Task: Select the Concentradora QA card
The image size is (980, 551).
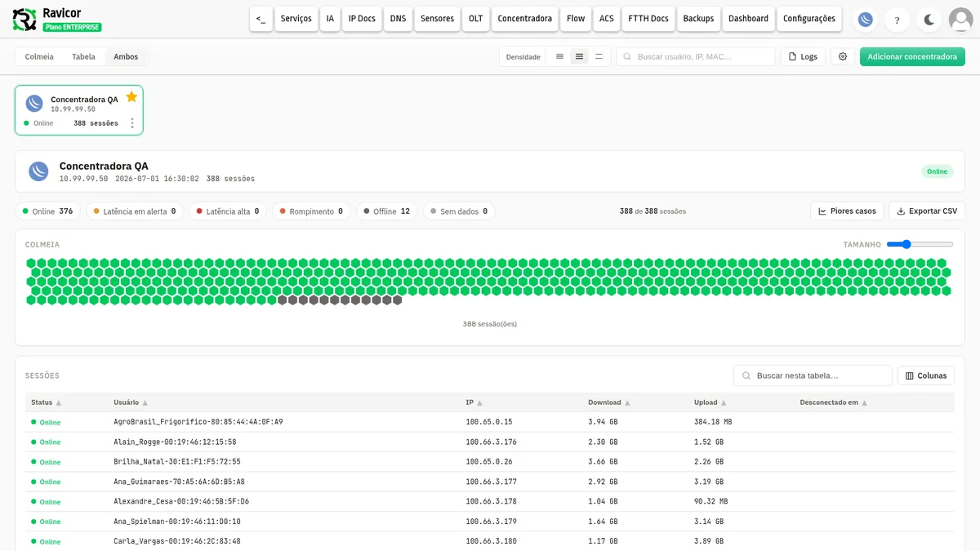Action: coord(79,110)
